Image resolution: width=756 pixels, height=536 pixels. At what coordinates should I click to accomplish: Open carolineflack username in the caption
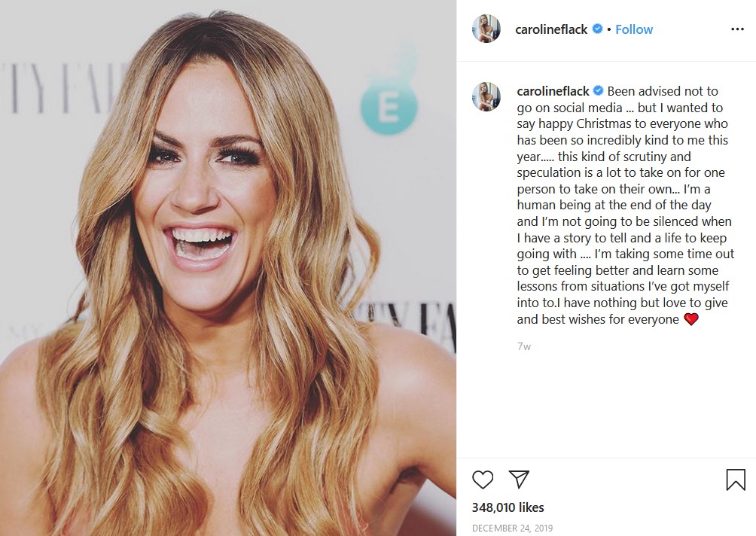(x=553, y=91)
